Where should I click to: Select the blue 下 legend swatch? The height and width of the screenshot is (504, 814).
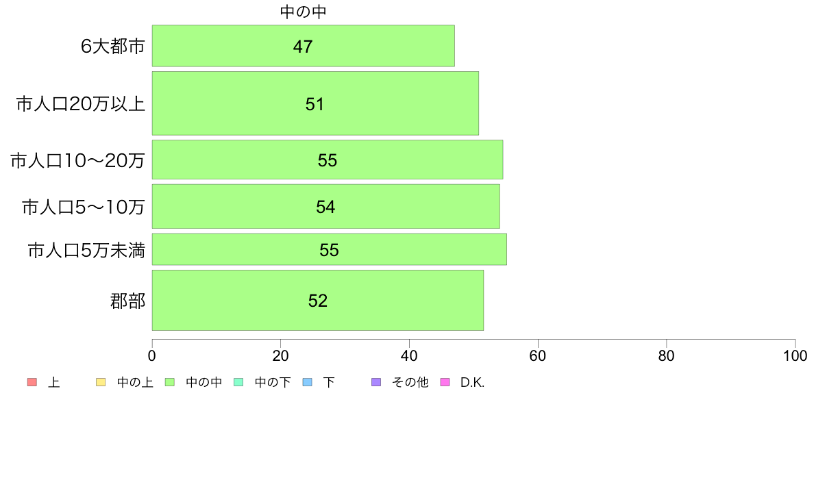tap(308, 383)
